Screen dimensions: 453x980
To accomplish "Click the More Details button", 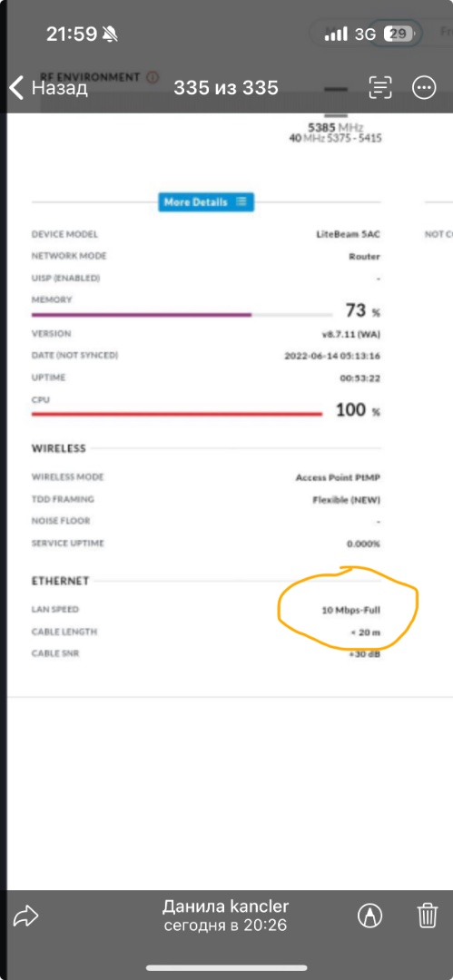I will (206, 201).
